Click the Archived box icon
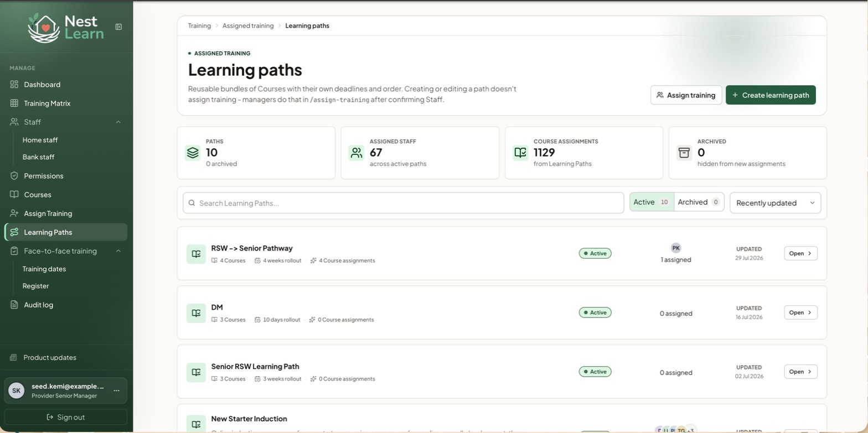This screenshot has width=868, height=433. pyautogui.click(x=684, y=153)
